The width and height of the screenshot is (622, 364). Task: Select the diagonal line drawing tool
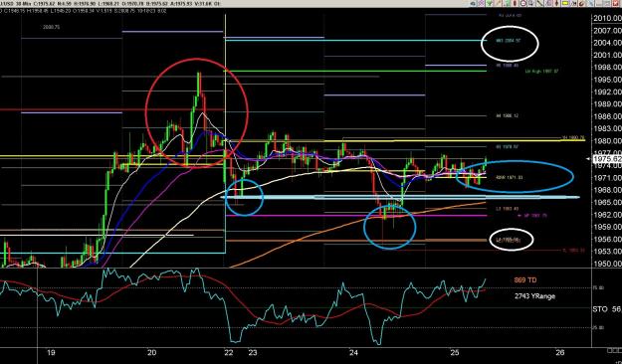539,4
